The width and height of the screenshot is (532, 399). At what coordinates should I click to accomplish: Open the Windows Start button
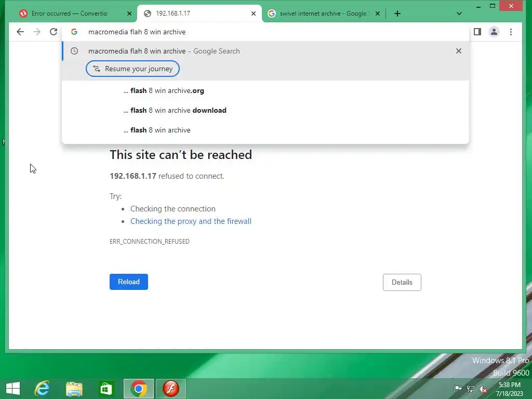click(13, 389)
